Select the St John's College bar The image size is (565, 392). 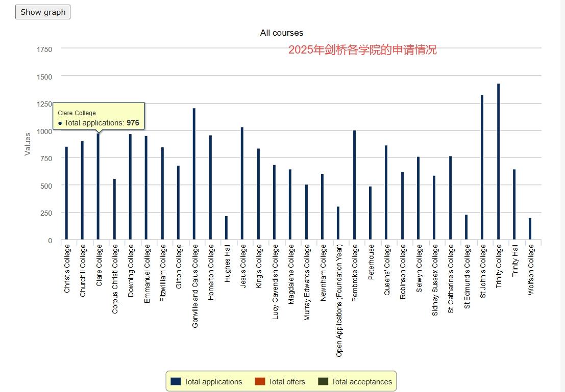tap(482, 167)
